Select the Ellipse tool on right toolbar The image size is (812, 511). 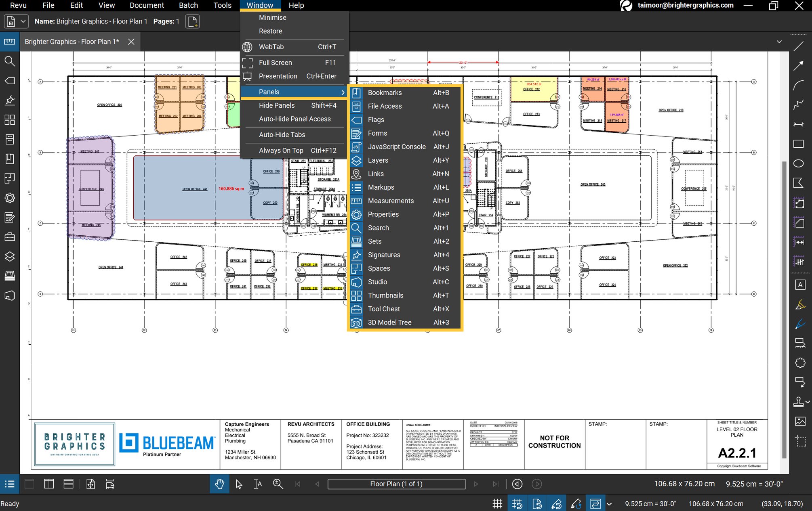(x=799, y=164)
